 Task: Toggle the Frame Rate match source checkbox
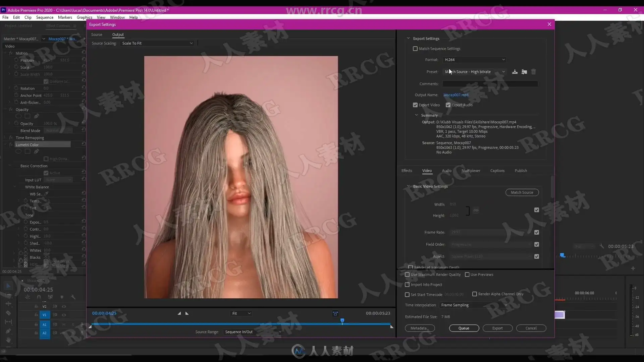click(x=537, y=232)
